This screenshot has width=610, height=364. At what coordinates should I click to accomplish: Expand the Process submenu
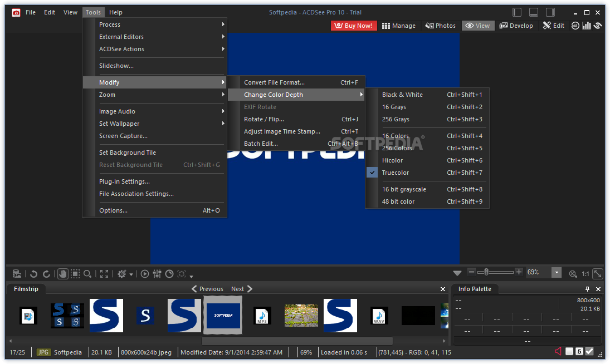coord(155,24)
